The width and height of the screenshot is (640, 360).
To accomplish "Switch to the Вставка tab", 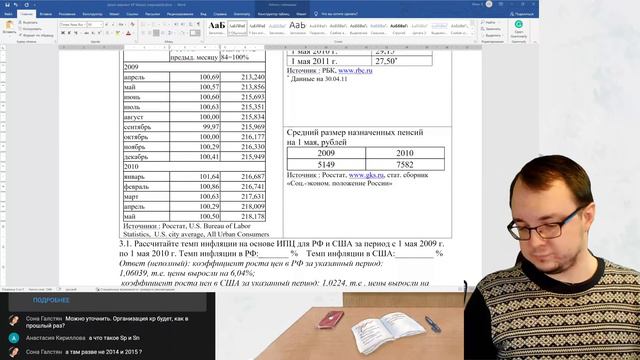I will pyautogui.click(x=46, y=14).
